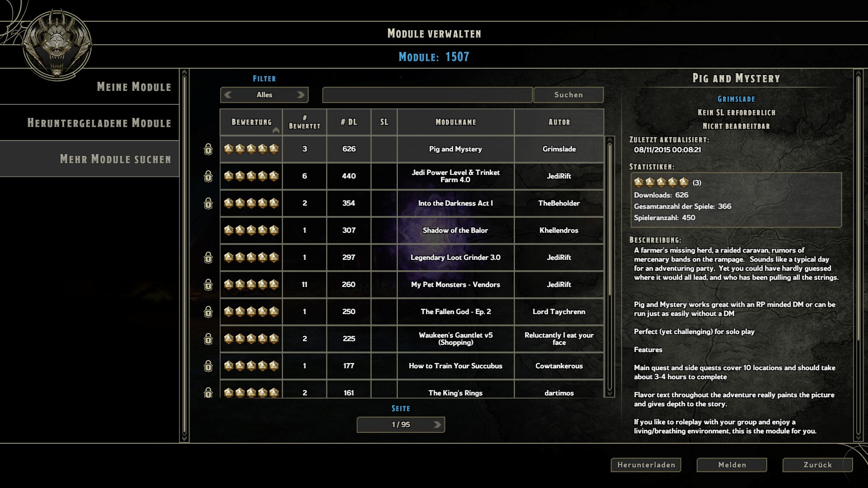868x488 pixels.
Task: Click the lock icon beside Waukeen's Gauntlet v5
Action: 208,339
